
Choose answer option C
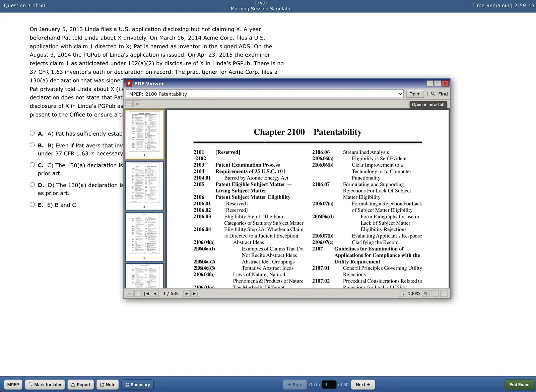[32, 165]
